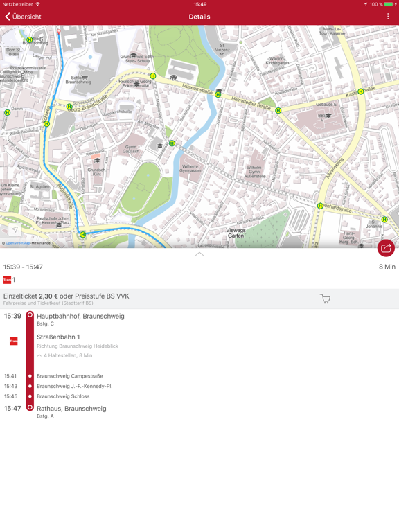This screenshot has height=532, width=399.
Task: Tap the 15:49 clock in status bar
Action: point(199,4)
